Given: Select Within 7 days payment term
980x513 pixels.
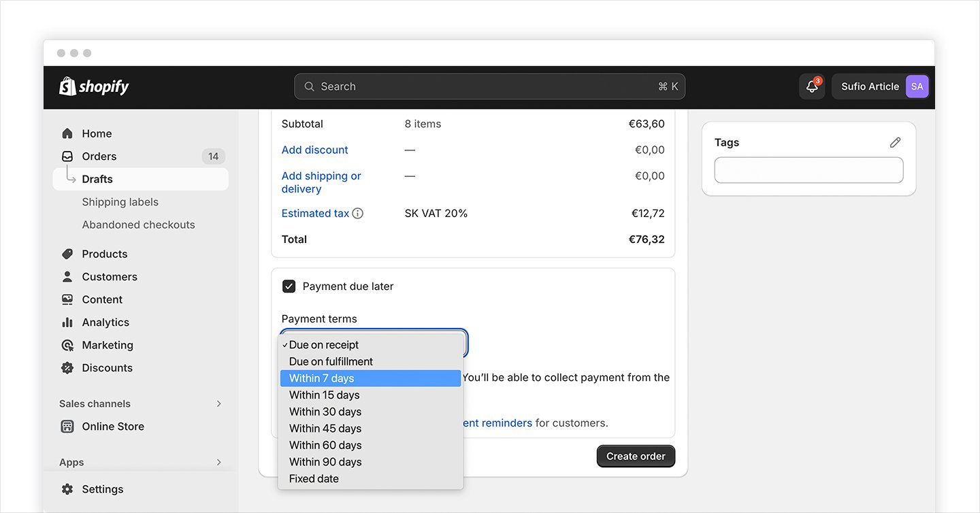Looking at the screenshot, I should pos(370,378).
